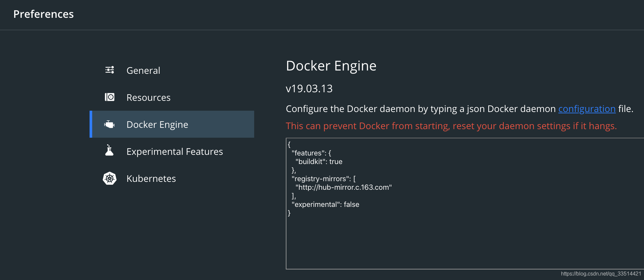Image resolution: width=644 pixels, height=280 pixels.
Task: Click the v19.03.13 version text
Action: click(x=309, y=89)
